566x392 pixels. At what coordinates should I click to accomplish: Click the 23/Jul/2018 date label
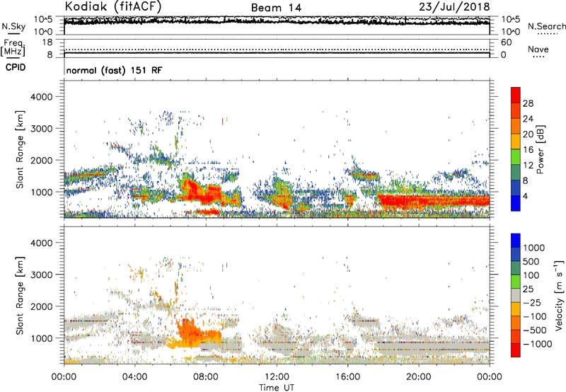tap(454, 7)
